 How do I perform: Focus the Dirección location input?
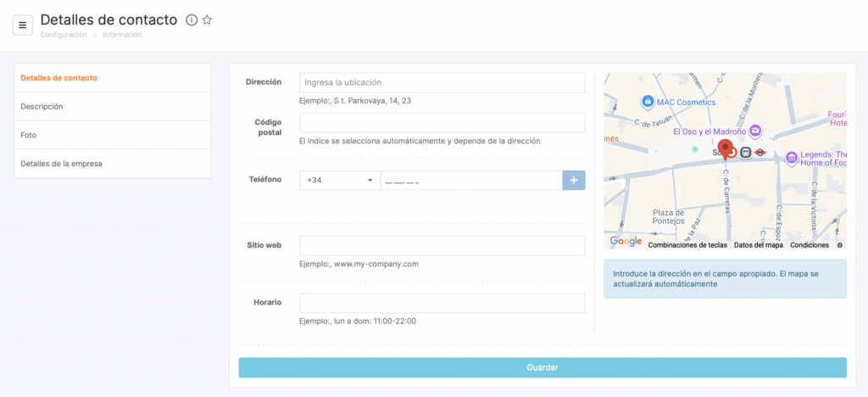442,82
